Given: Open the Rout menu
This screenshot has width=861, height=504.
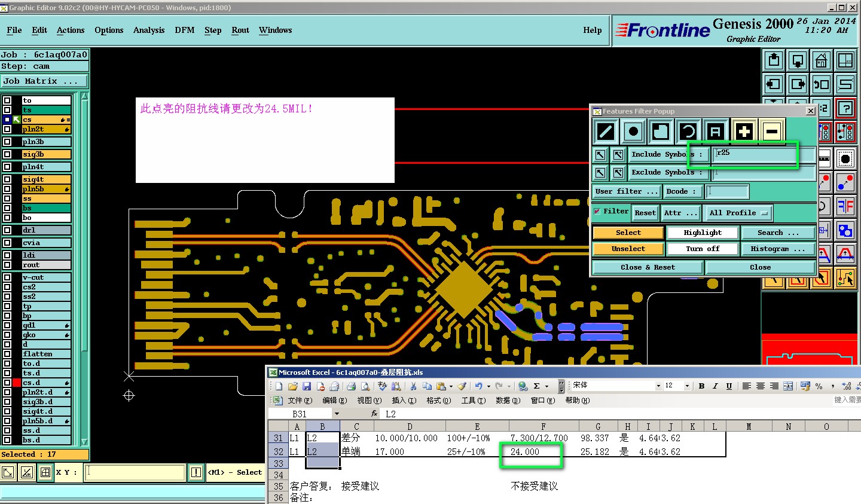Looking at the screenshot, I should point(240,30).
